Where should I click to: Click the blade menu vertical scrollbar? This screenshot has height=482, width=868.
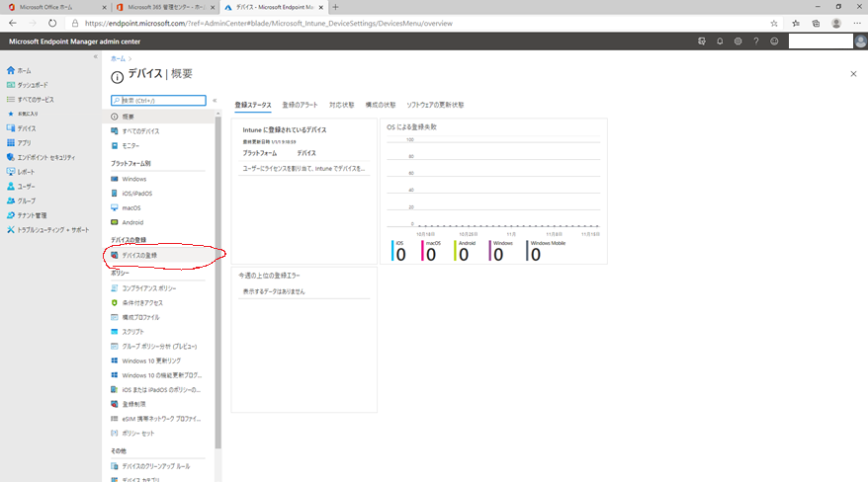(x=217, y=281)
